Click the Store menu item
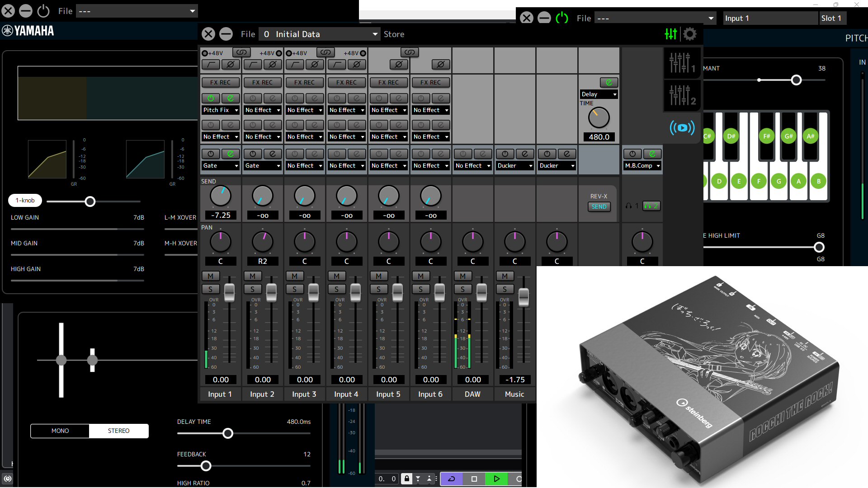The height and width of the screenshot is (488, 868). click(394, 34)
